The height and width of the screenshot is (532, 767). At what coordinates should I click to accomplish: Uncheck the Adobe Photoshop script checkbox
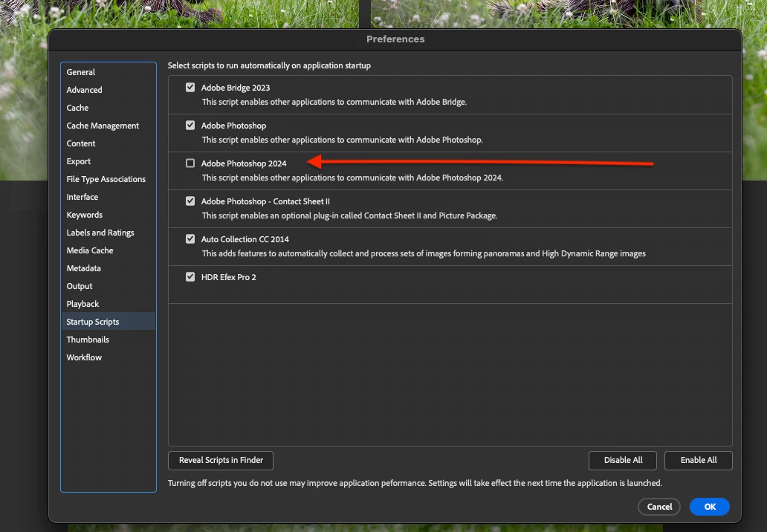[x=190, y=125]
